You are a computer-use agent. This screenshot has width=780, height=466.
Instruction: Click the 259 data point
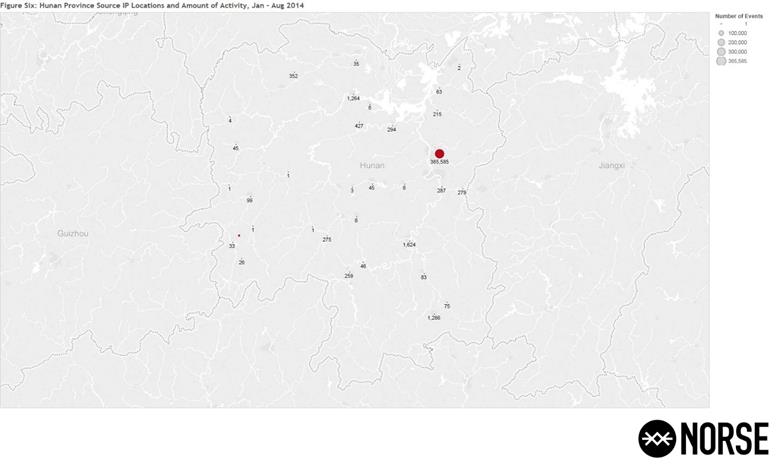[x=349, y=276]
